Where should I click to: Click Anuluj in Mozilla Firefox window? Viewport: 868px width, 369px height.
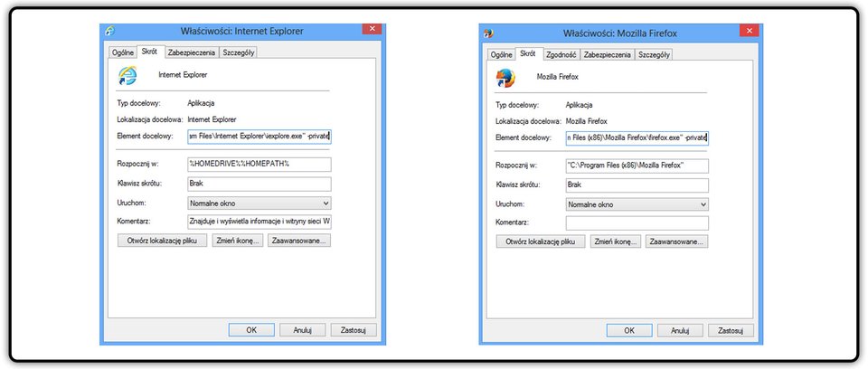(x=680, y=330)
